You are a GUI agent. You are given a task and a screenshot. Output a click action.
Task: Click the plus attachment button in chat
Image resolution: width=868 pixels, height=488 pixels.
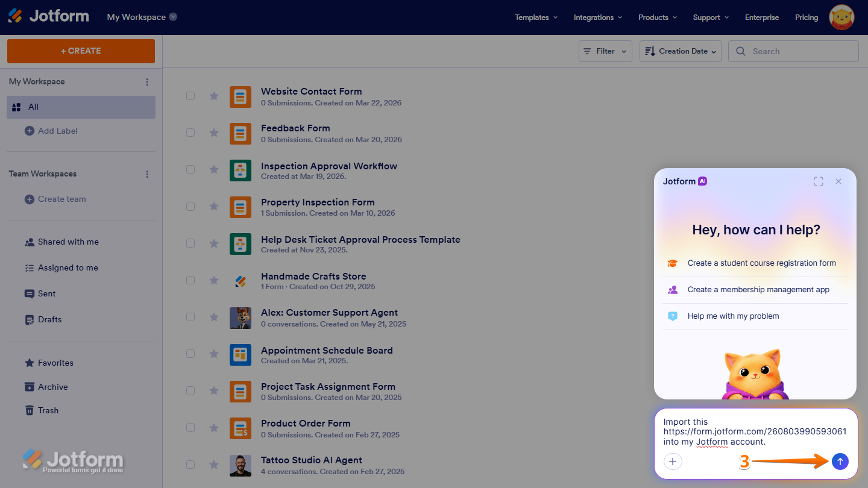tap(673, 461)
